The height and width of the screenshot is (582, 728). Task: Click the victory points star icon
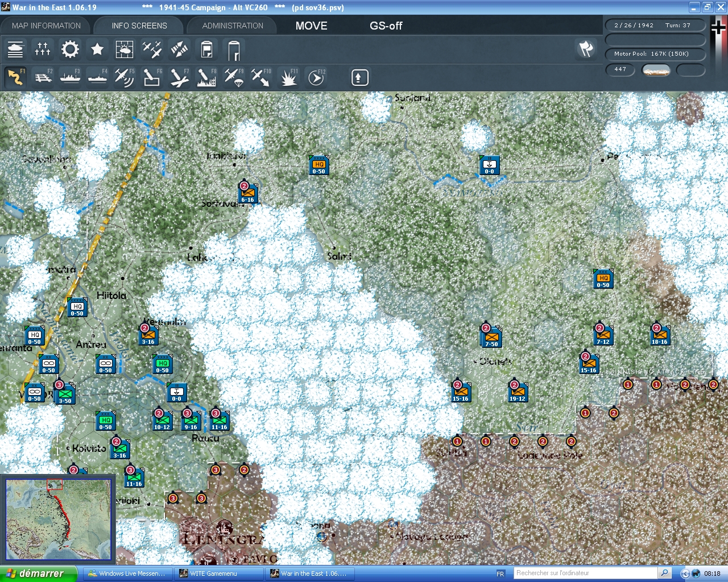click(x=97, y=49)
